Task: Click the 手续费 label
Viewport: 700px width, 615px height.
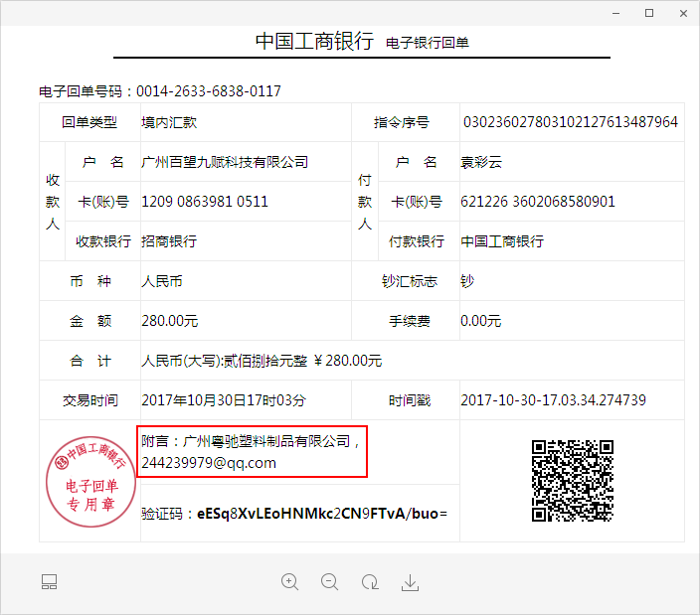Action: pyautogui.click(x=410, y=321)
